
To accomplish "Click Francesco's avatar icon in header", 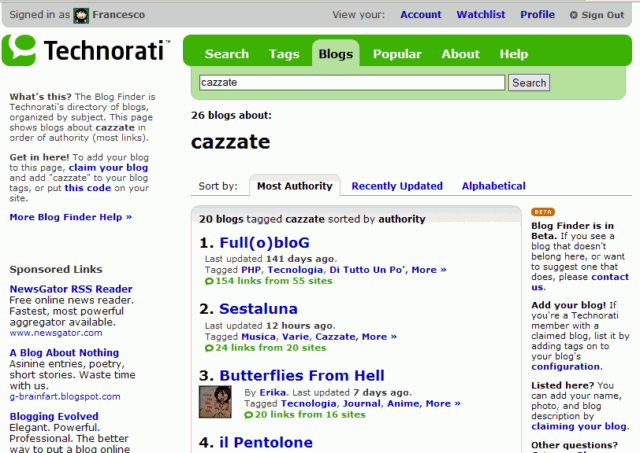I will (81, 16).
